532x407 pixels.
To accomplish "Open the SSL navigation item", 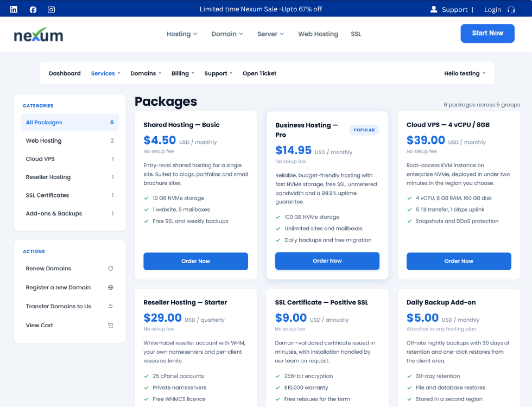I will coord(356,34).
